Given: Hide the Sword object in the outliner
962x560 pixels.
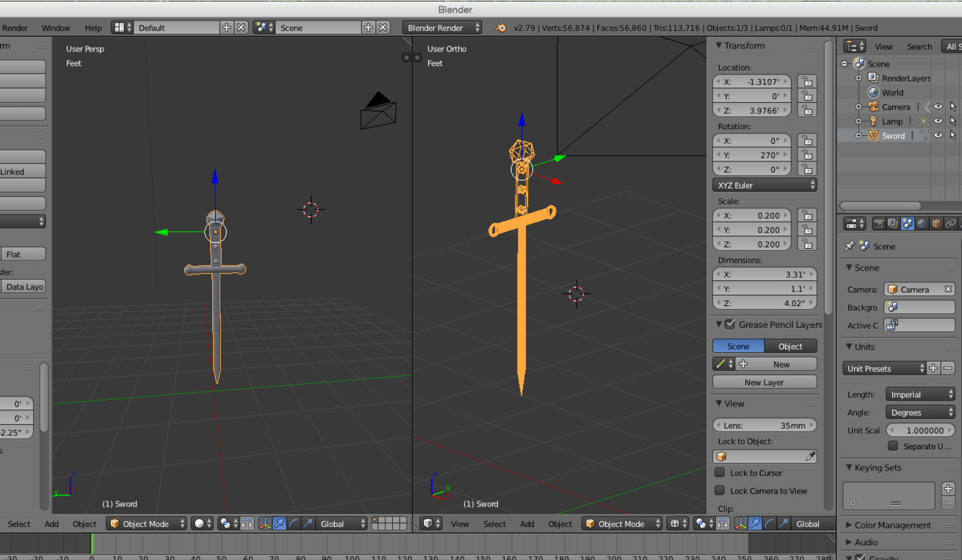Looking at the screenshot, I should [940, 136].
